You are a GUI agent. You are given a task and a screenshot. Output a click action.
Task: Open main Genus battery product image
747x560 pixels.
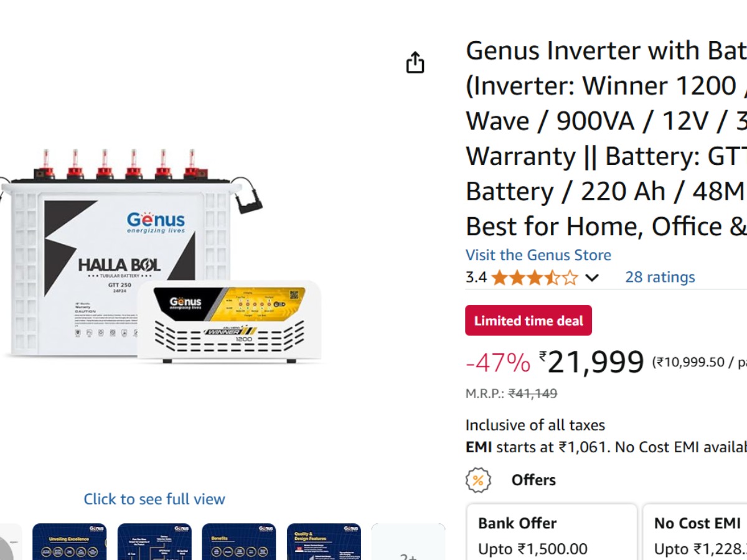click(x=161, y=256)
